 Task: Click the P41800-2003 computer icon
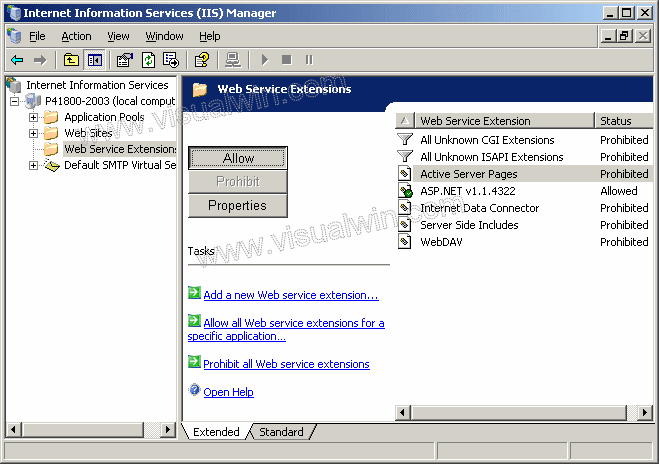click(33, 101)
